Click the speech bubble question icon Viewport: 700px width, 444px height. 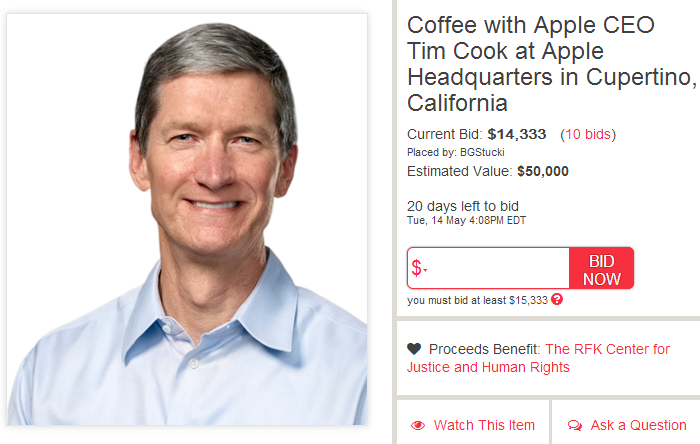coord(574,425)
